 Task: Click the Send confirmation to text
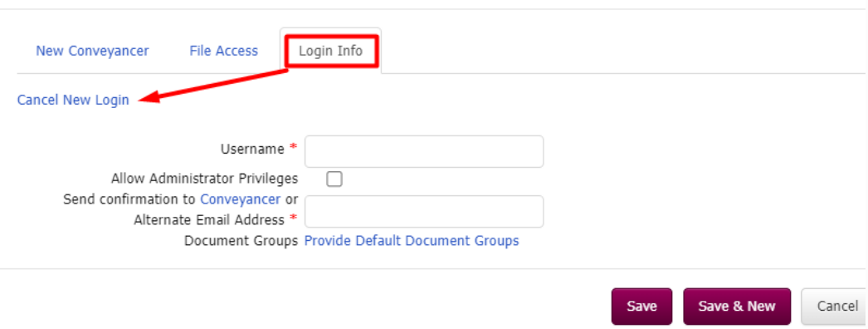(129, 199)
